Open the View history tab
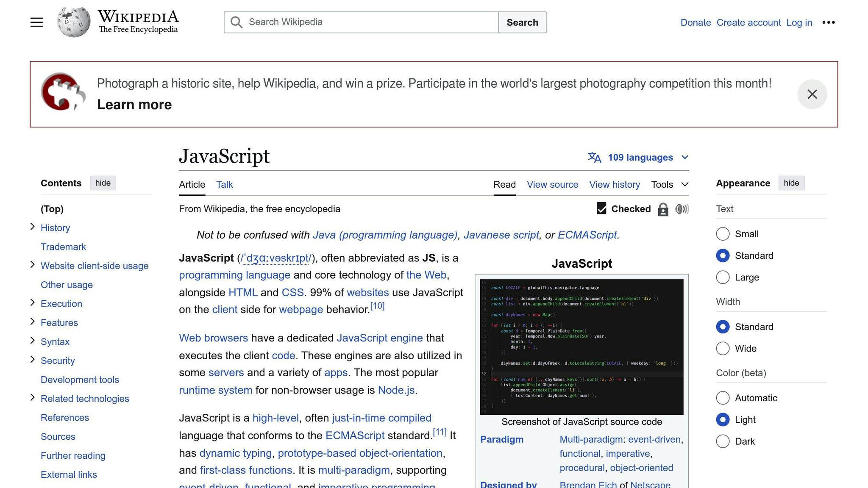 click(615, 184)
